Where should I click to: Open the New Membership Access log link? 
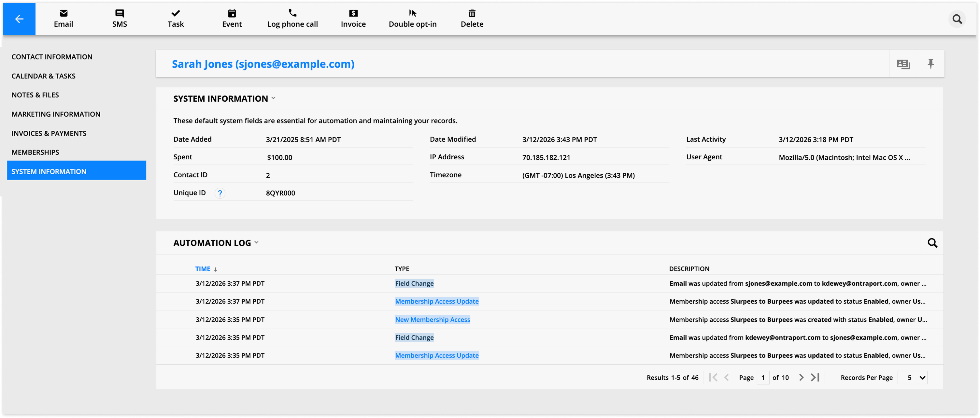(x=433, y=319)
